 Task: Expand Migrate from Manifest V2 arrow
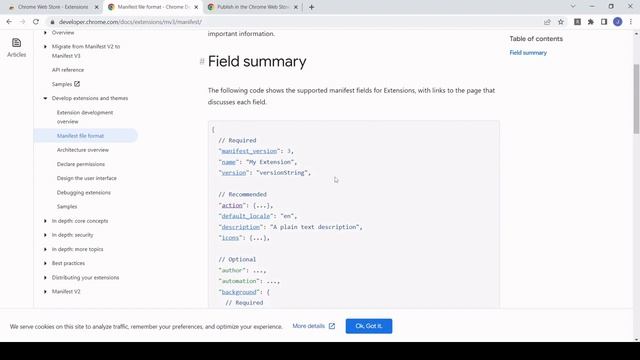click(45, 47)
